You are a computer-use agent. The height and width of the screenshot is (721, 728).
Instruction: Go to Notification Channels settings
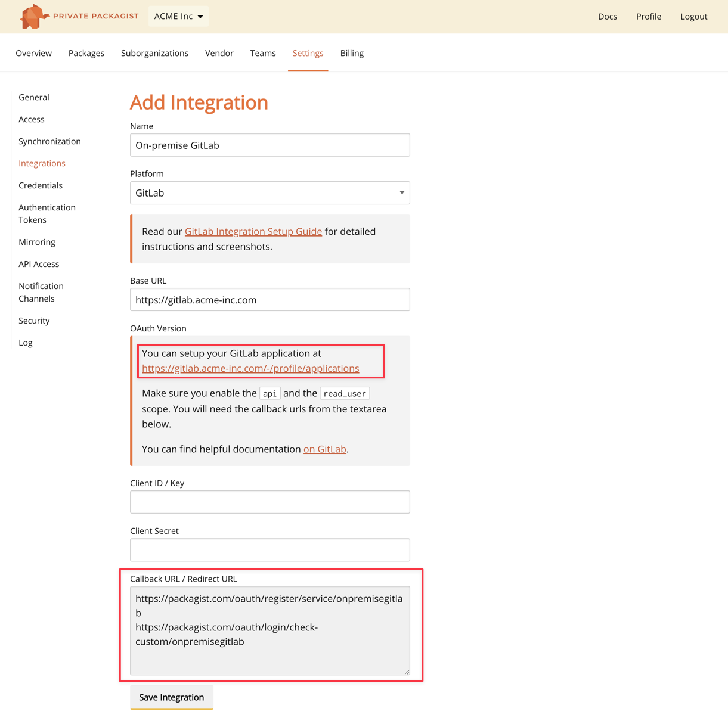pyautogui.click(x=41, y=292)
